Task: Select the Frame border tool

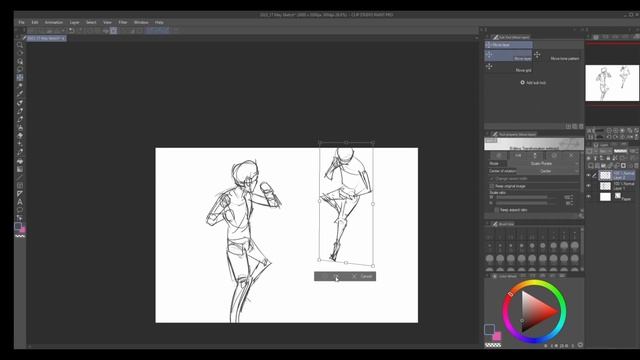Action: (x=20, y=186)
